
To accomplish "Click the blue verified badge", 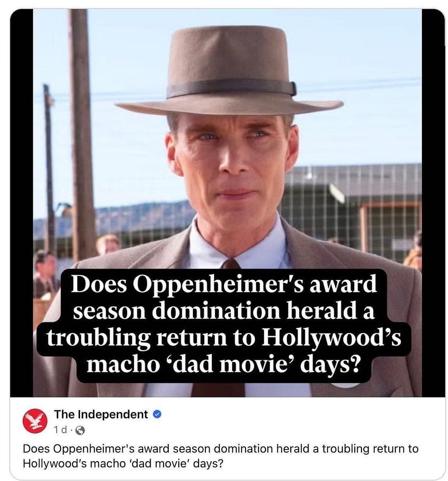I will tap(157, 414).
